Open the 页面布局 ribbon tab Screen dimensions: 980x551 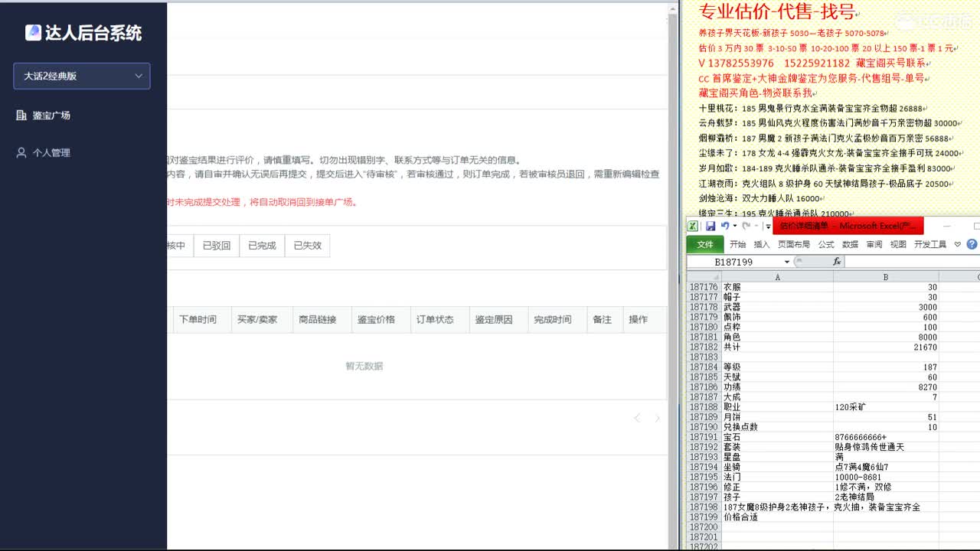tap(794, 244)
